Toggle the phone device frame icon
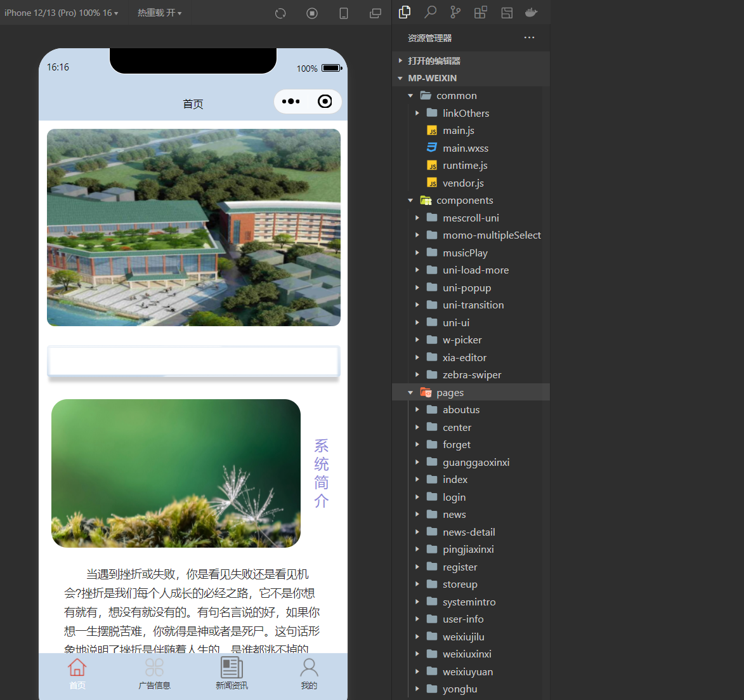Screen dimensions: 744x700 (344, 13)
